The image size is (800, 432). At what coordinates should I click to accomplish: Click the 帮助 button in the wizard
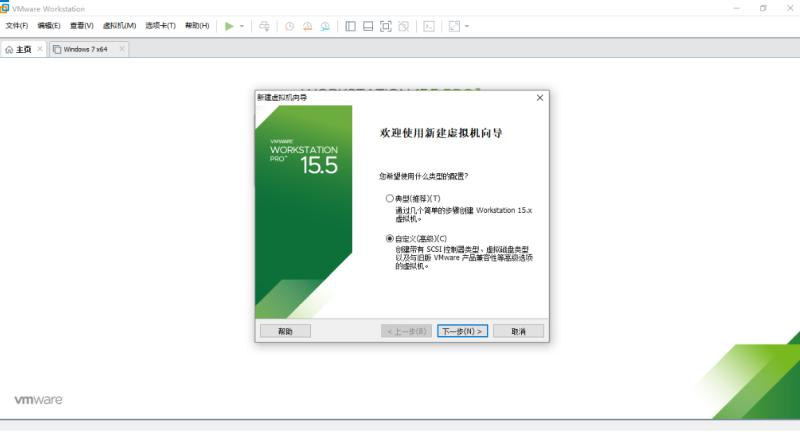(285, 331)
